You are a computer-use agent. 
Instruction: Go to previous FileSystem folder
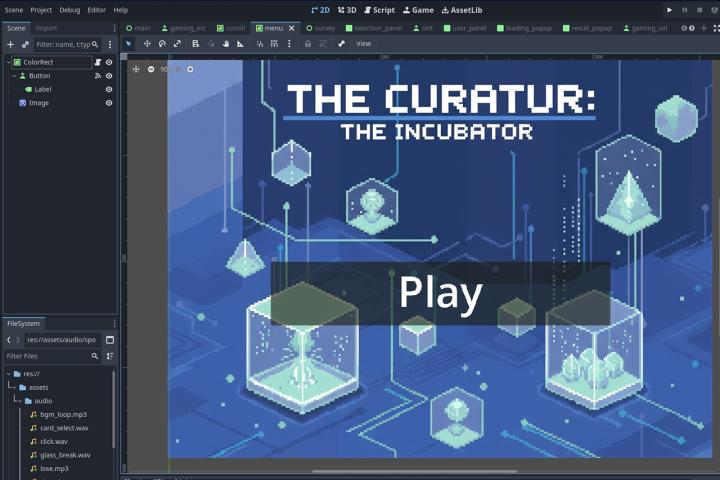pyautogui.click(x=9, y=340)
